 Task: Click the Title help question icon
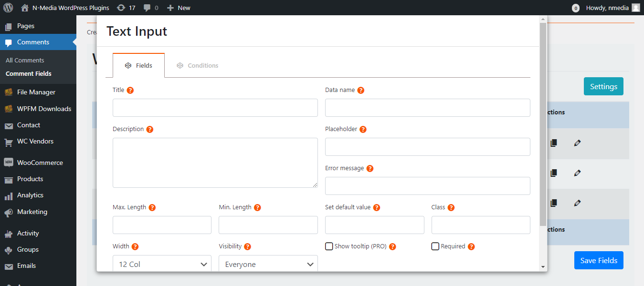pos(130,90)
